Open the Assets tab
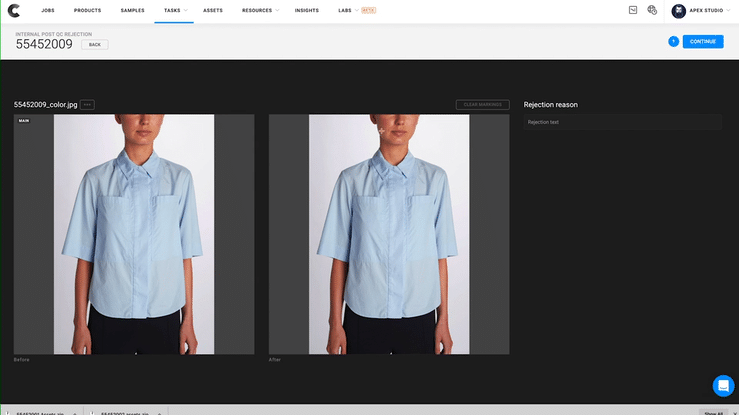Viewport: 739px width, 415px height. click(213, 10)
